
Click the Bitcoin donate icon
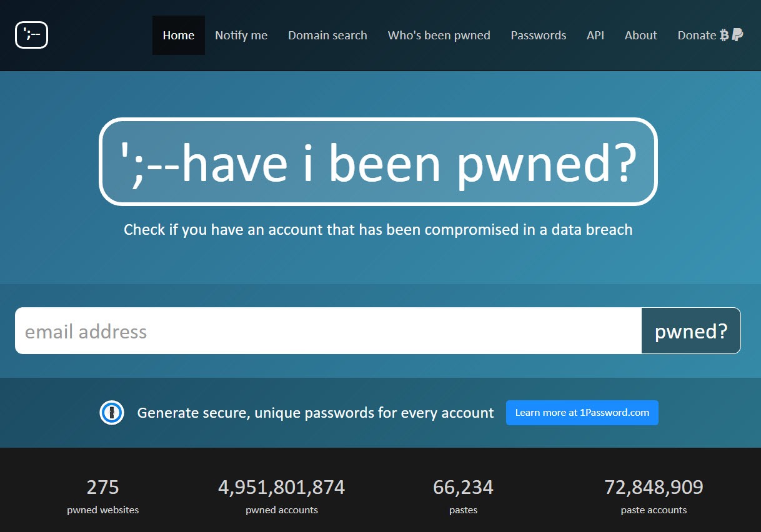tap(725, 36)
